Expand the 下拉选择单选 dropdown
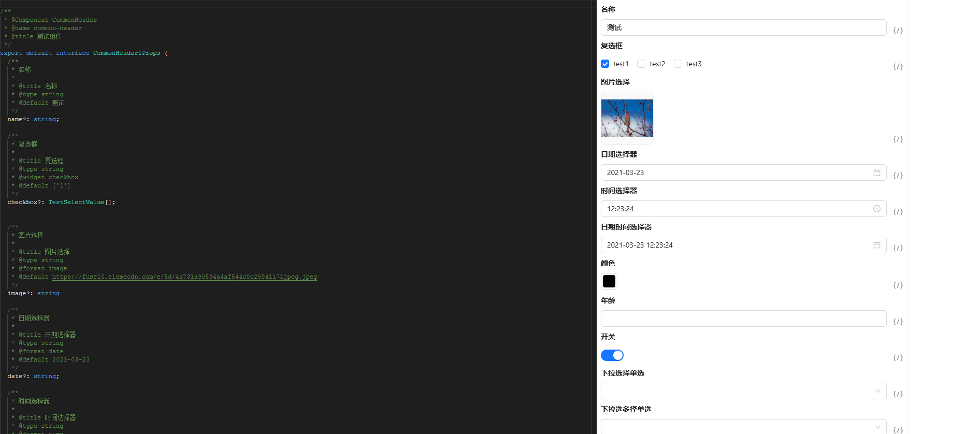Screen dimensions: 980x434 click(743, 391)
